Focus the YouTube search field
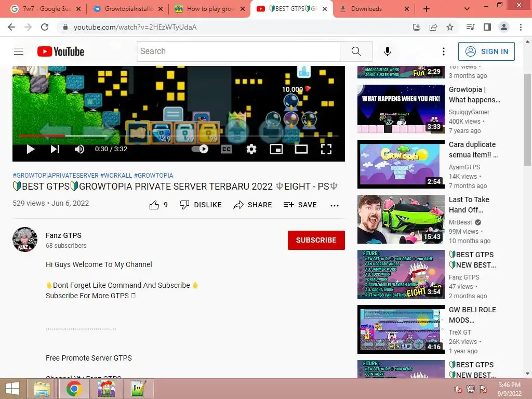Screen dimensions: 532x399 coord(238,51)
